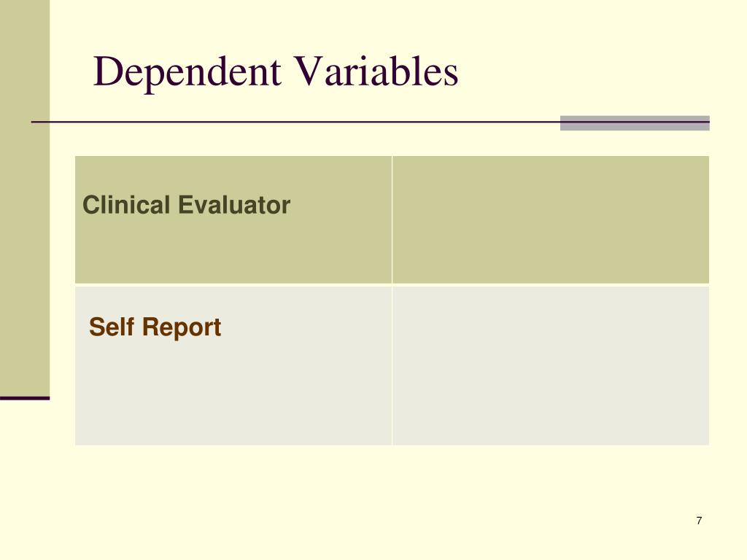Click the border between the table rows

pos(392,285)
